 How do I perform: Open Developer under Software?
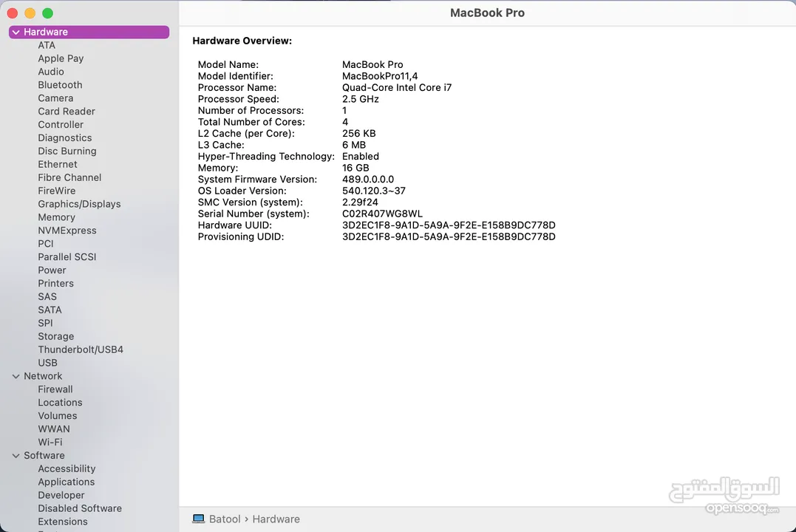[x=61, y=494]
